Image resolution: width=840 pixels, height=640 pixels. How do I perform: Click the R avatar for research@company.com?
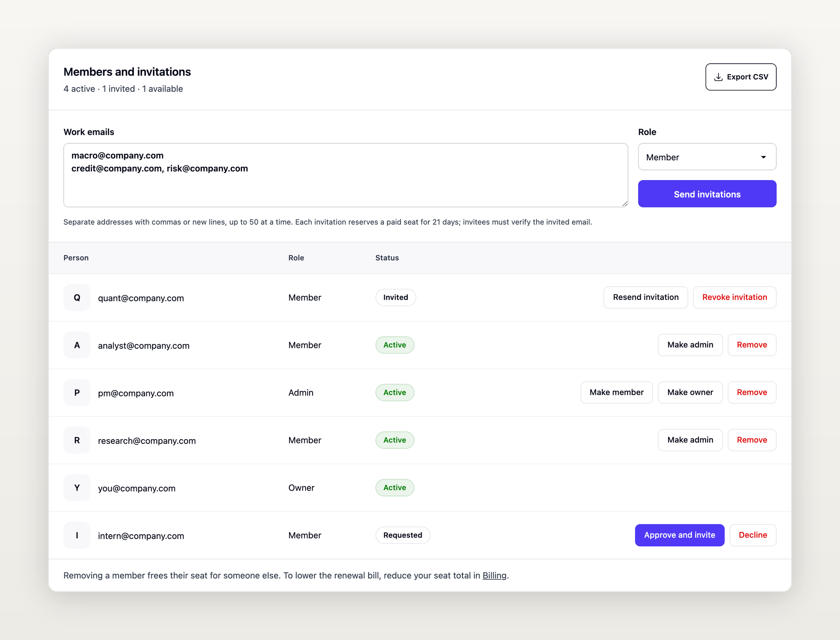(77, 440)
